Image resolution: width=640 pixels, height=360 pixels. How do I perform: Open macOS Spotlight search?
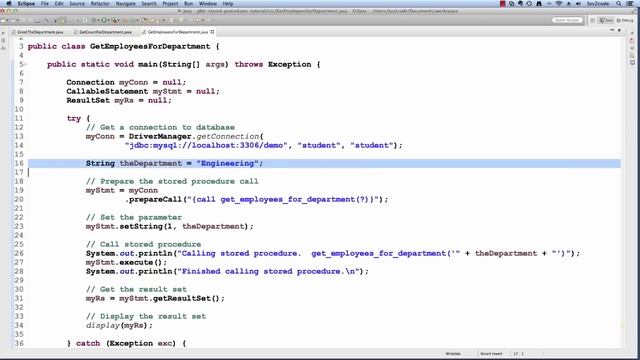coord(618,4)
